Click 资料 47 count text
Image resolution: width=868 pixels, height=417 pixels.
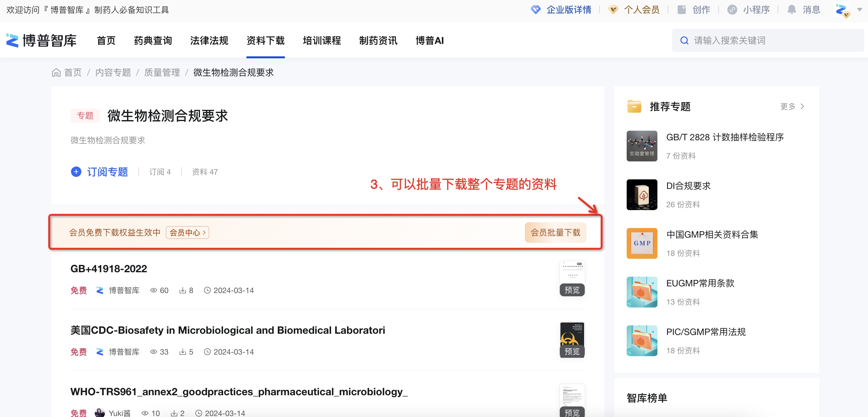205,172
